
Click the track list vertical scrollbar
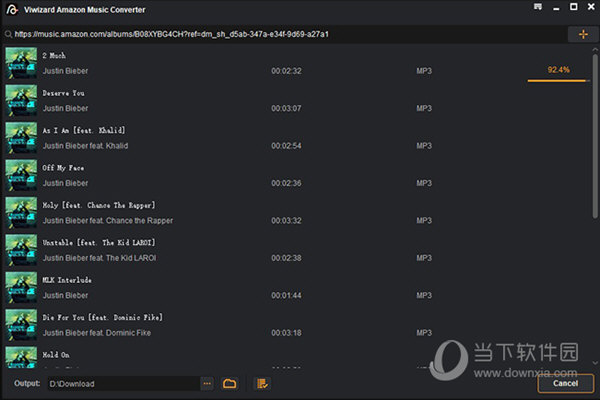(x=595, y=136)
